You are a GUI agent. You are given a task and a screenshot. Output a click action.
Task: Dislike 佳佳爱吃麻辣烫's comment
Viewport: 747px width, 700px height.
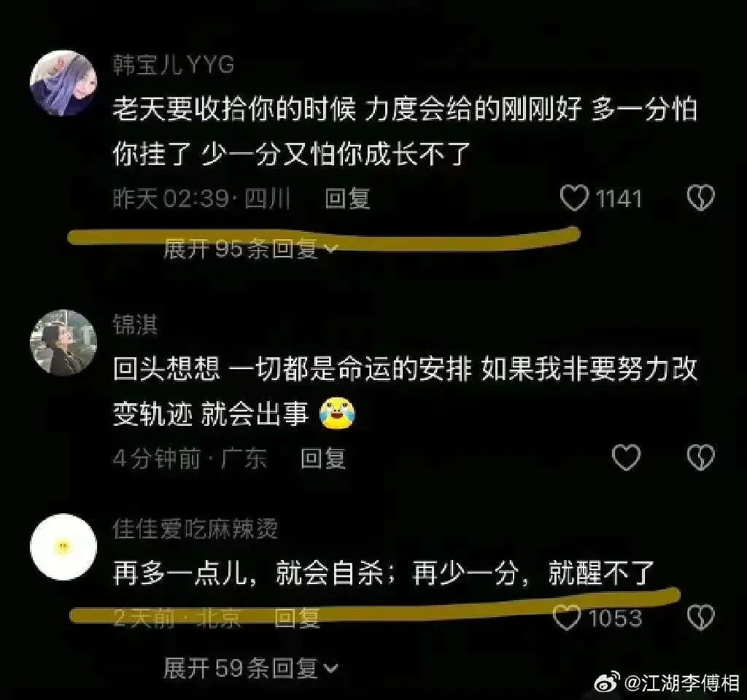[701, 618]
